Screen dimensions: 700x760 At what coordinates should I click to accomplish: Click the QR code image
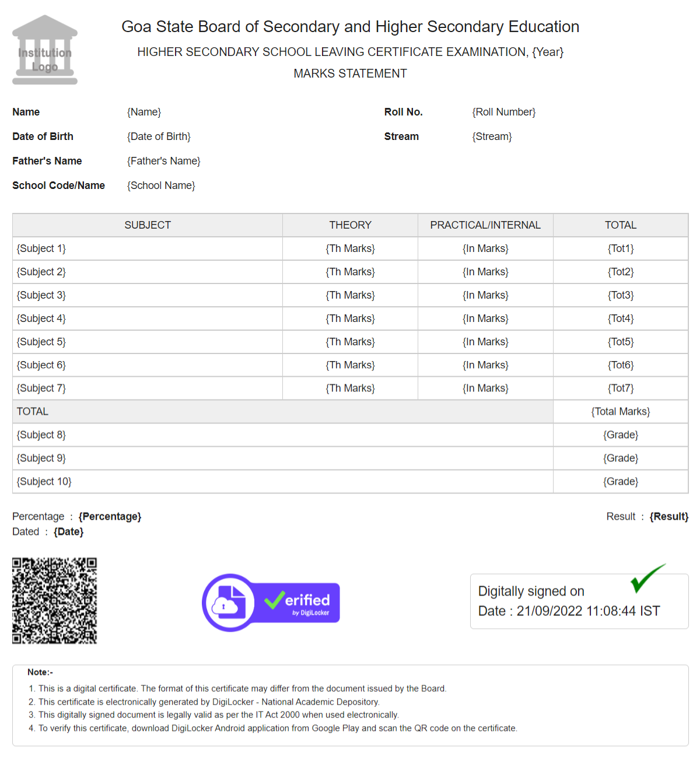click(x=54, y=601)
